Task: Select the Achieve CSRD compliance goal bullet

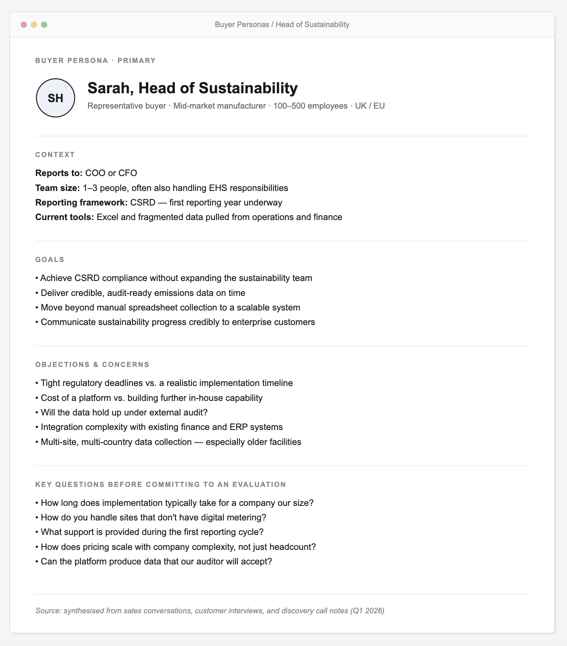Action: click(174, 278)
